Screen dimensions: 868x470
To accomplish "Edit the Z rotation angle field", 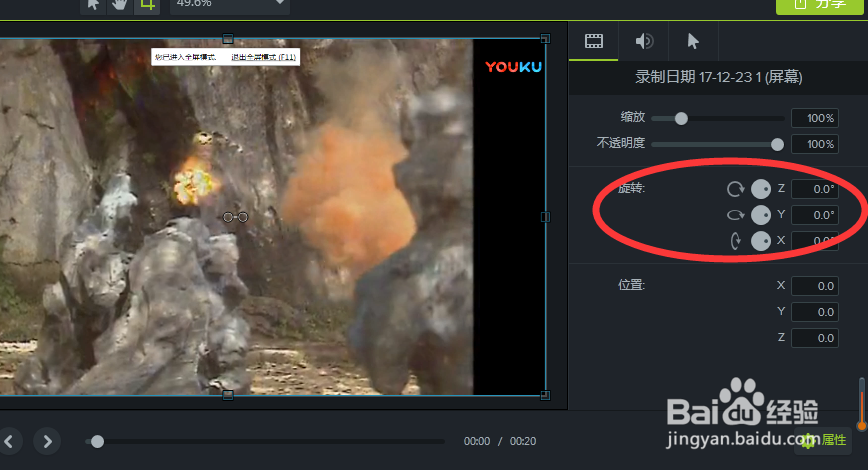I will (x=815, y=189).
